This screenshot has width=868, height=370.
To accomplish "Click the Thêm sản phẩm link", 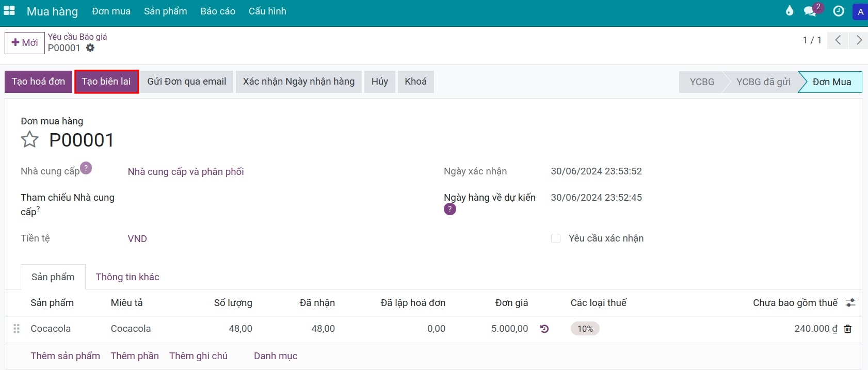I will pos(65,356).
